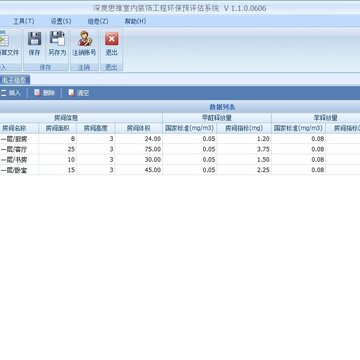Screen dimensions: 360x360
Task: Open the 设置(S) menu
Action: pos(61,21)
